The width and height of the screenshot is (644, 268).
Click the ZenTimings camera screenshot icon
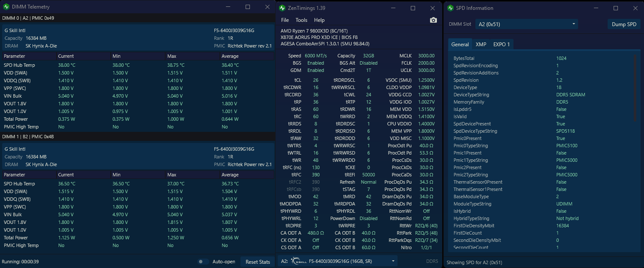[433, 20]
